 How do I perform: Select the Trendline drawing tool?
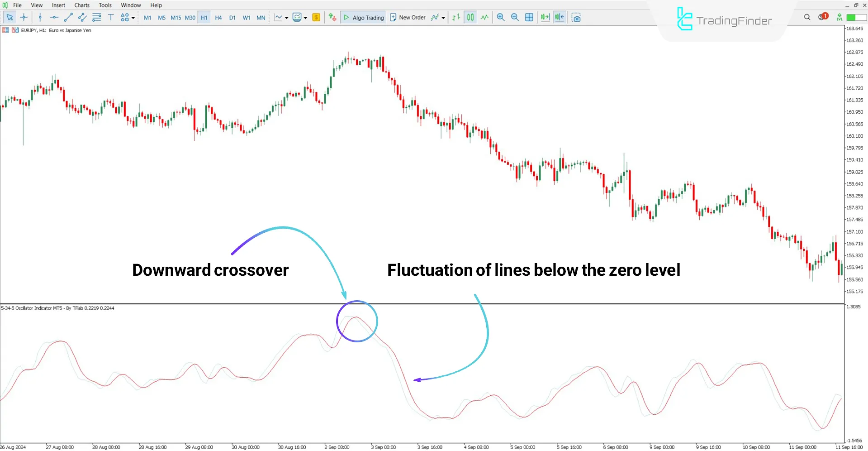coord(68,17)
